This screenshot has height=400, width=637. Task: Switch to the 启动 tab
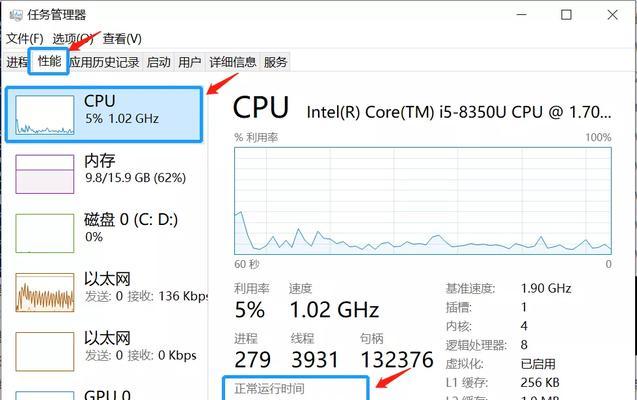[x=158, y=62]
